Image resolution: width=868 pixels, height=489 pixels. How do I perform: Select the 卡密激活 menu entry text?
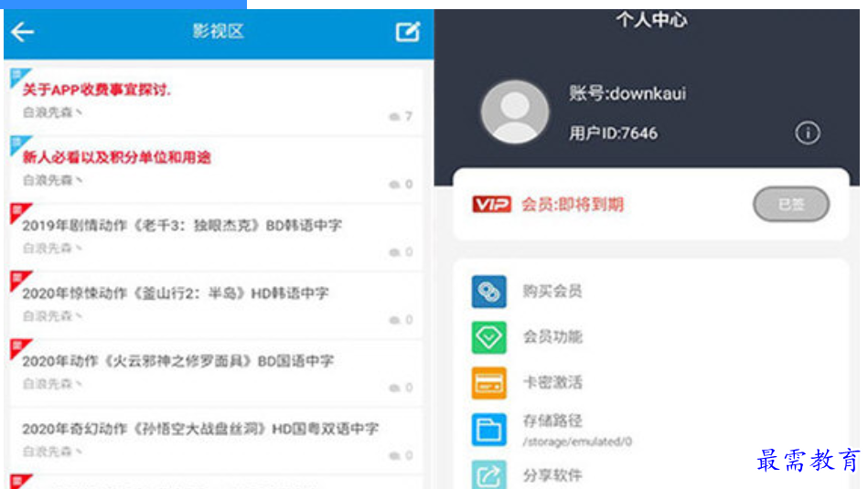(x=552, y=382)
